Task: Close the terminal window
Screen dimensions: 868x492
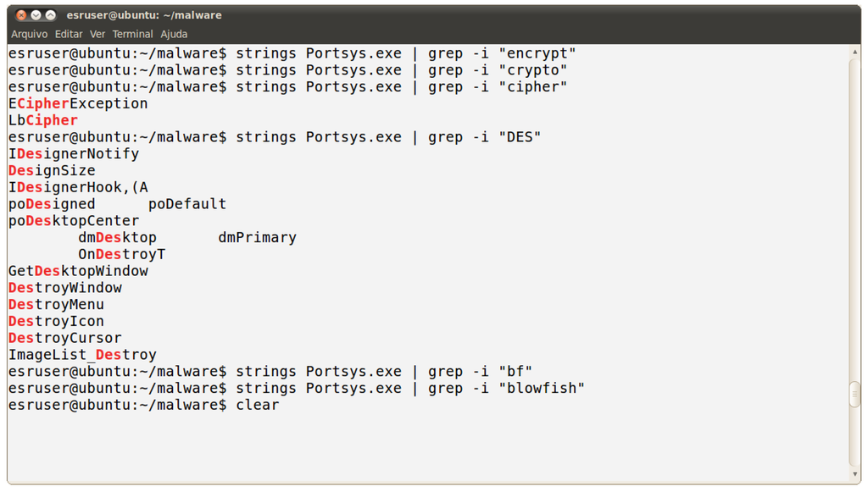Action: pos(21,15)
